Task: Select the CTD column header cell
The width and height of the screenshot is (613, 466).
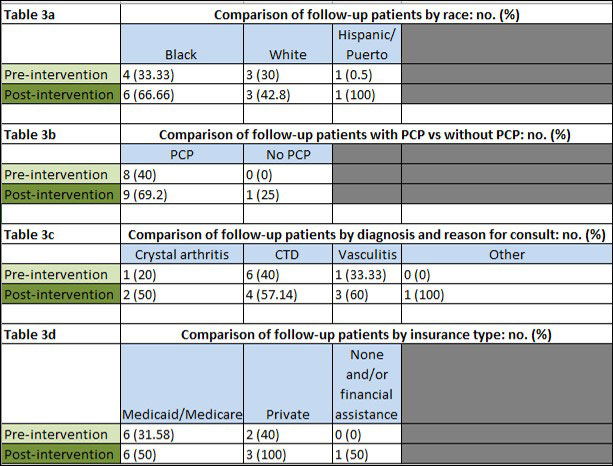Action: click(287, 255)
